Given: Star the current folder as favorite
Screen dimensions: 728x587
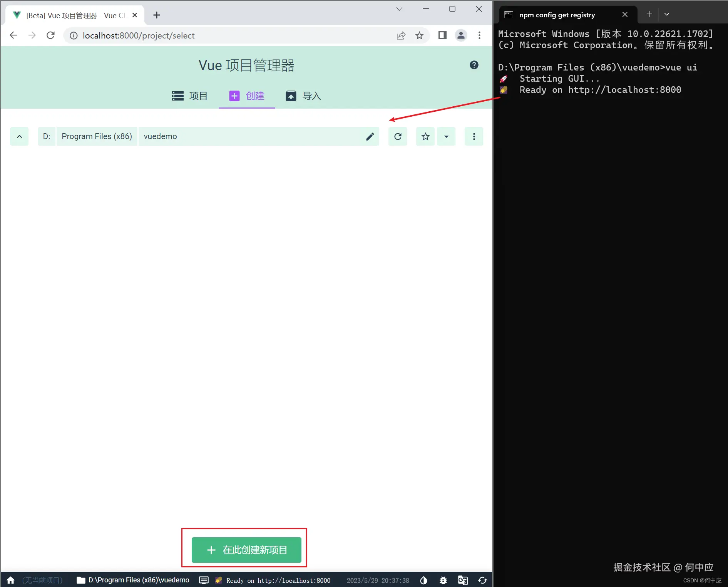Looking at the screenshot, I should [x=425, y=136].
